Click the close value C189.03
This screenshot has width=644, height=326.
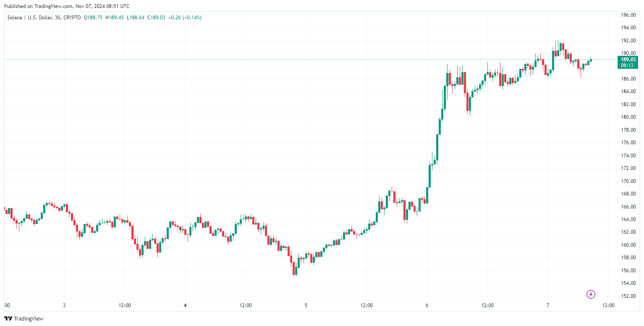[x=156, y=18]
